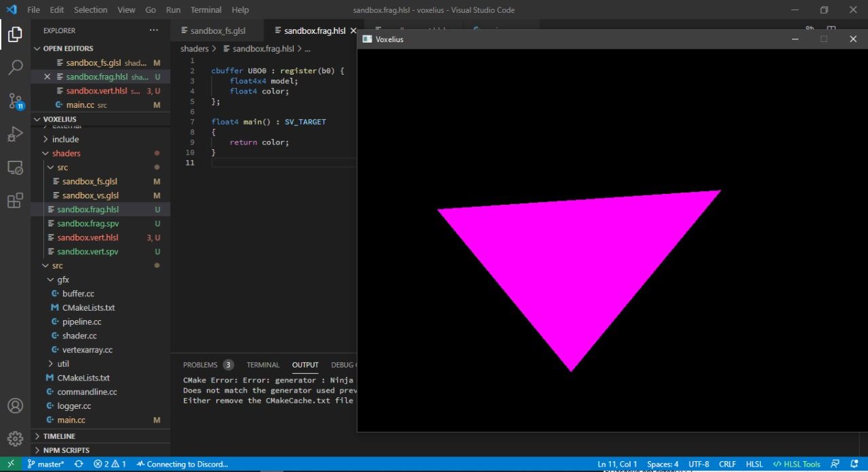The width and height of the screenshot is (868, 472).
Task: Open the Search view in the activity bar
Action: [15, 67]
